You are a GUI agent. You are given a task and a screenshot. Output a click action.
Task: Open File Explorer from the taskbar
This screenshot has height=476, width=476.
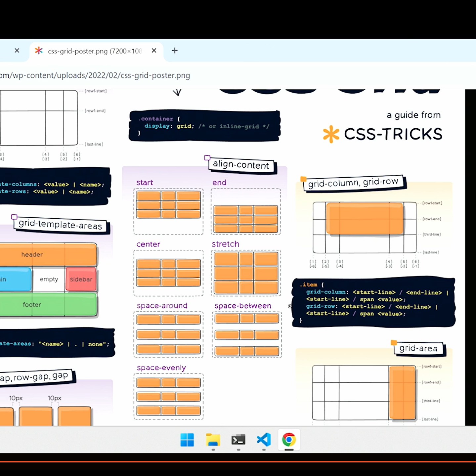(x=213, y=440)
